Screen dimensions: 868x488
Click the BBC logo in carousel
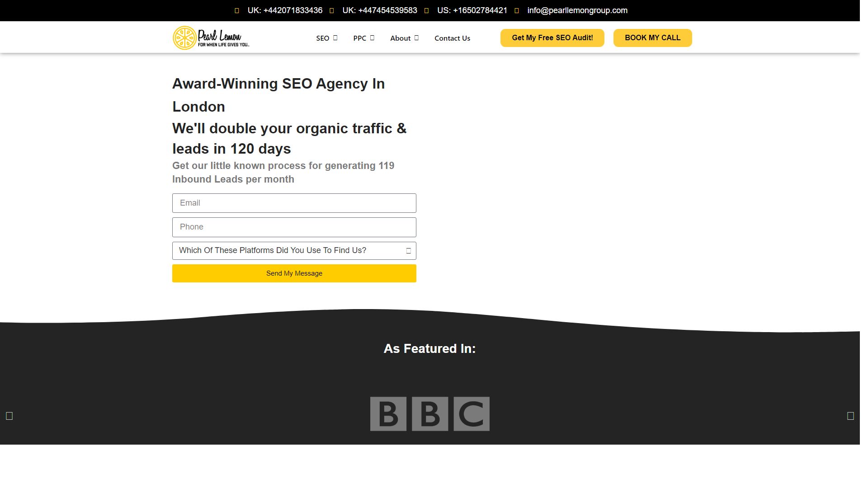pos(429,414)
